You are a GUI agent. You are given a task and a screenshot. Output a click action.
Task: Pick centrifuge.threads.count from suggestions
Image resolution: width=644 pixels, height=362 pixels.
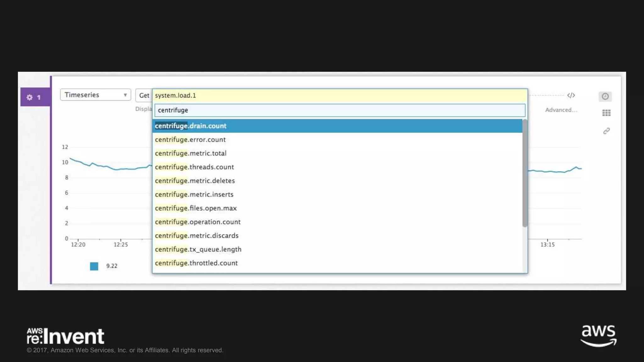pos(194,167)
